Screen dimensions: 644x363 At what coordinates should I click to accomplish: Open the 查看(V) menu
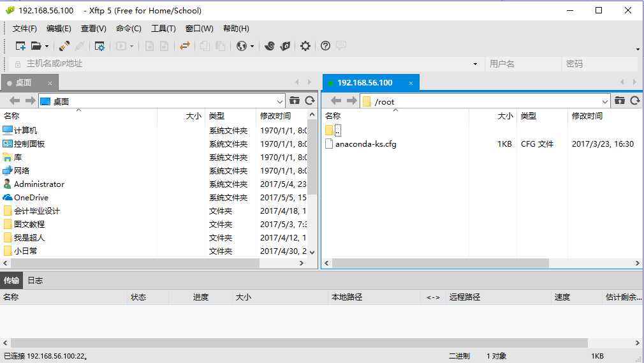tap(93, 28)
